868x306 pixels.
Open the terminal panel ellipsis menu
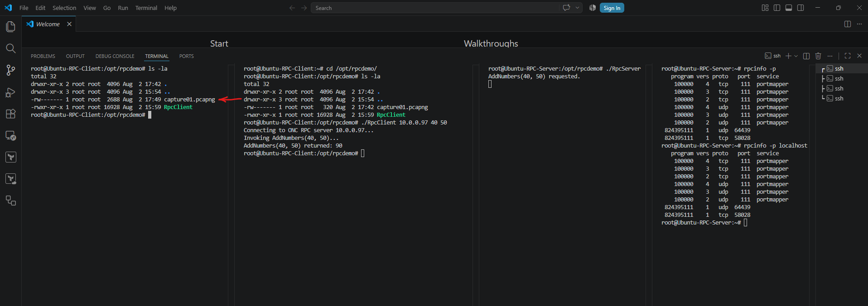(x=830, y=56)
